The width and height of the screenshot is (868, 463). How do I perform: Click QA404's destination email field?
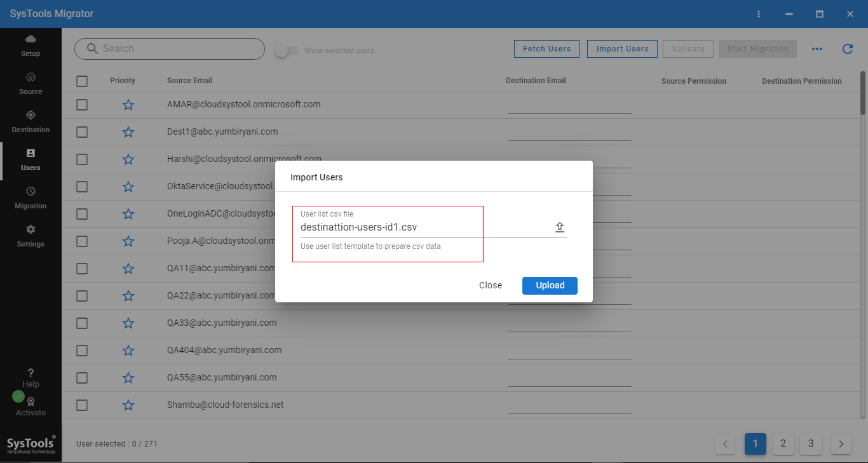pos(569,352)
